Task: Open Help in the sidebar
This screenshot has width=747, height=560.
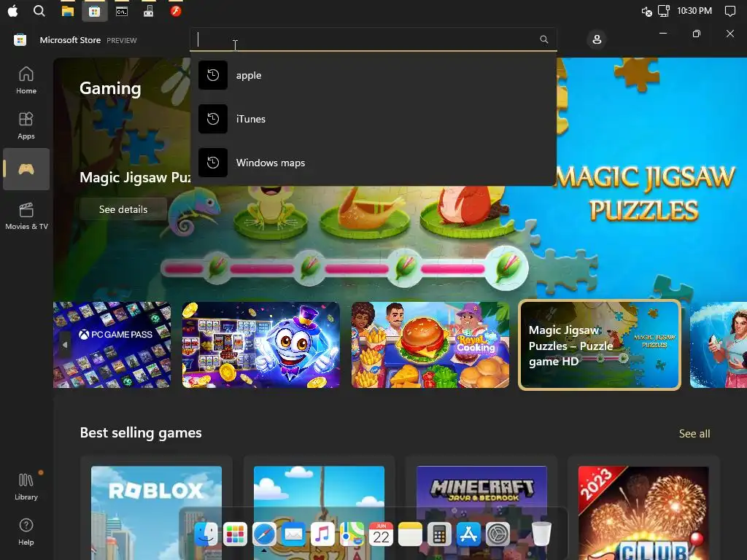Action: (26, 532)
